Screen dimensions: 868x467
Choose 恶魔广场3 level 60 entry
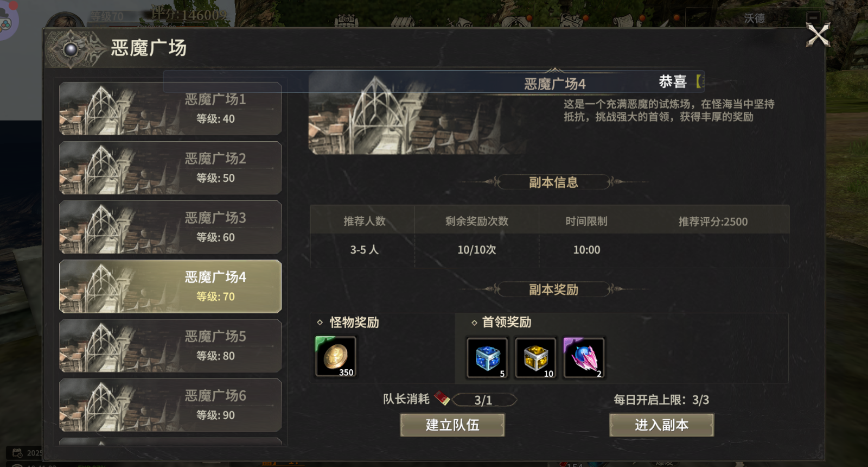(x=170, y=227)
